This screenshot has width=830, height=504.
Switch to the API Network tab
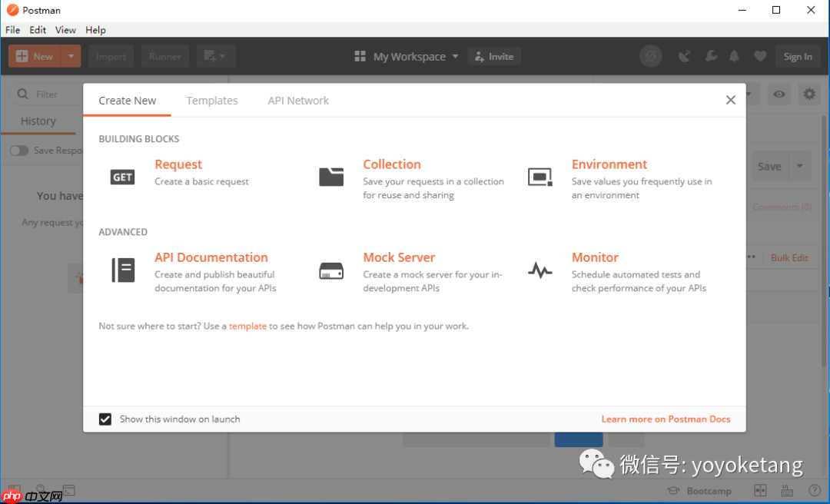pyautogui.click(x=298, y=101)
